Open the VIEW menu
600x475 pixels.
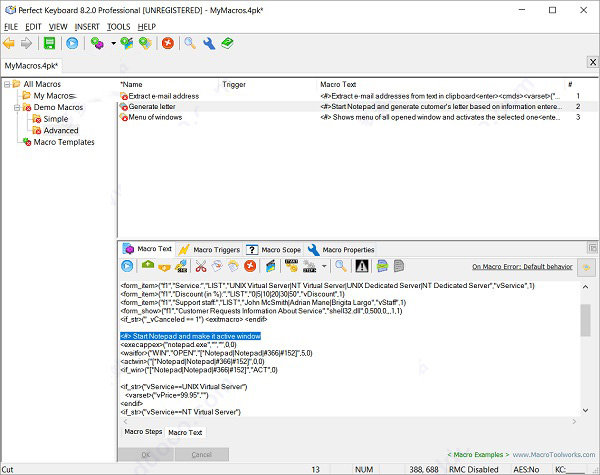58,27
